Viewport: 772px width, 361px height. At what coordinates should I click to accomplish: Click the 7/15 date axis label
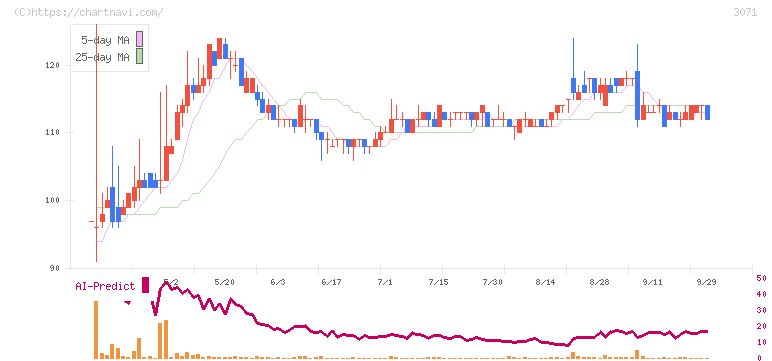pyautogui.click(x=438, y=282)
